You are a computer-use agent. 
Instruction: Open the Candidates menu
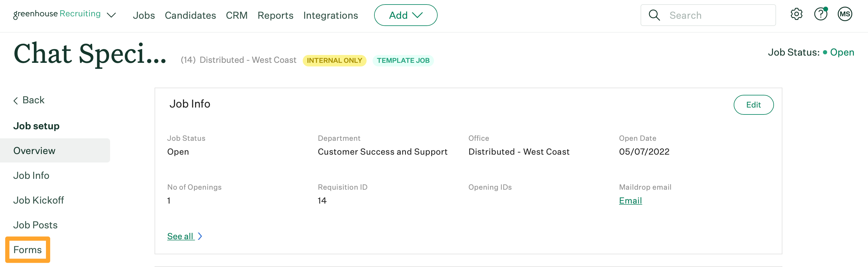[190, 15]
